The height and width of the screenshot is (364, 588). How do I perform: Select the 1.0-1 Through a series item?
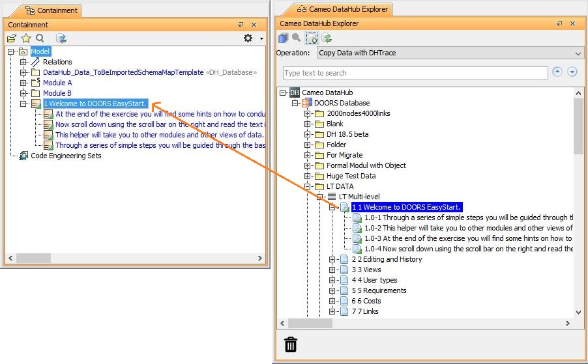pyautogui.click(x=468, y=217)
